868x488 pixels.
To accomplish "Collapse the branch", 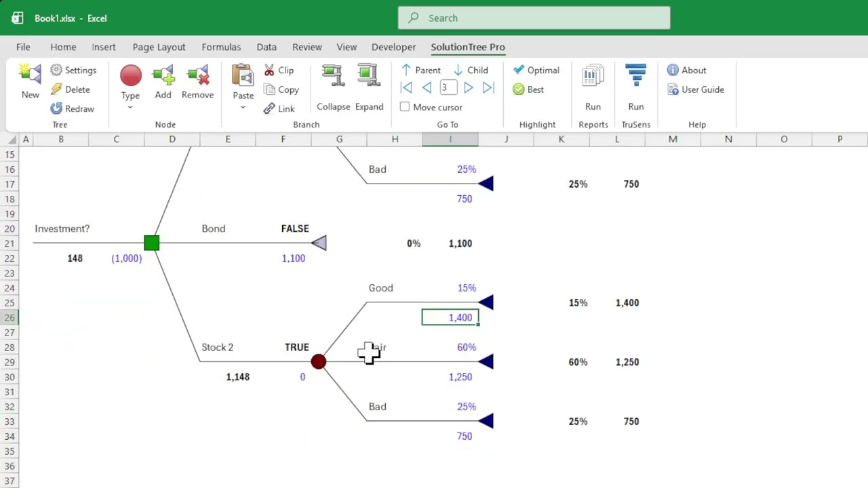I will pyautogui.click(x=333, y=87).
